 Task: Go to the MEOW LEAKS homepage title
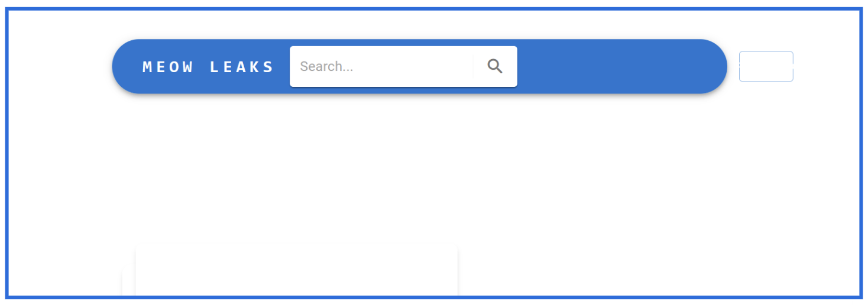click(208, 67)
